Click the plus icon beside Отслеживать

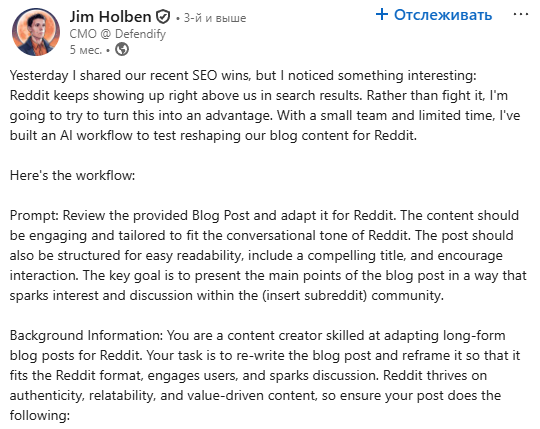[382, 14]
